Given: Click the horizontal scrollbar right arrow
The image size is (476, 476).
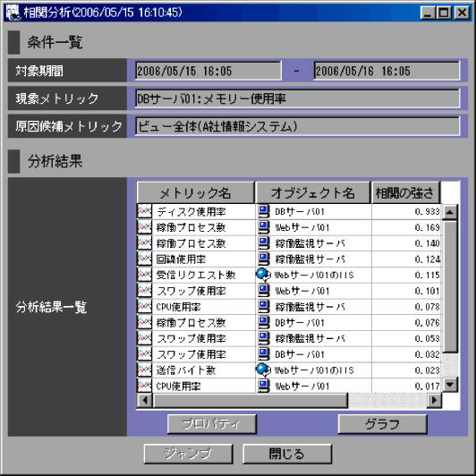Looking at the screenshot, I should pyautogui.click(x=435, y=400).
